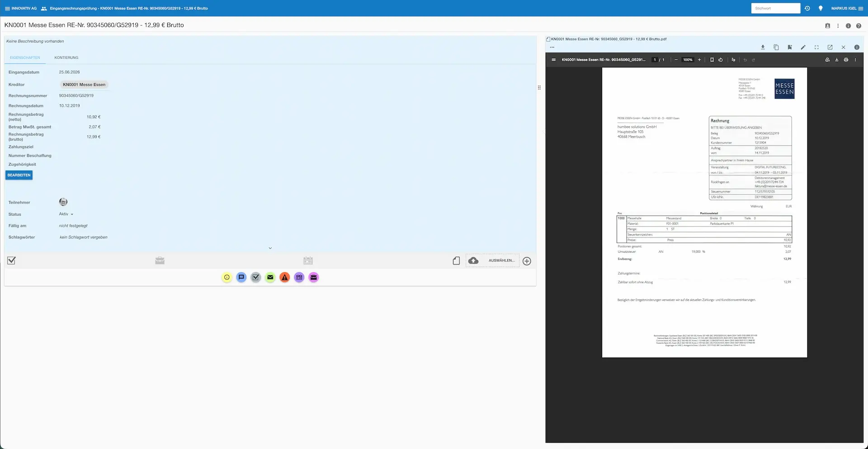This screenshot has width=868, height=449.
Task: Focus the Stichwort search field
Action: (x=776, y=8)
